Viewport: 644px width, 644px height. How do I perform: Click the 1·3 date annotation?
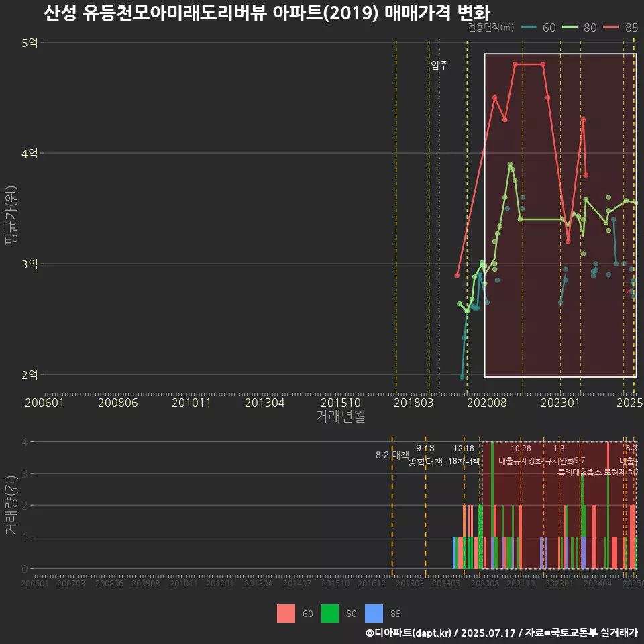coord(559,449)
